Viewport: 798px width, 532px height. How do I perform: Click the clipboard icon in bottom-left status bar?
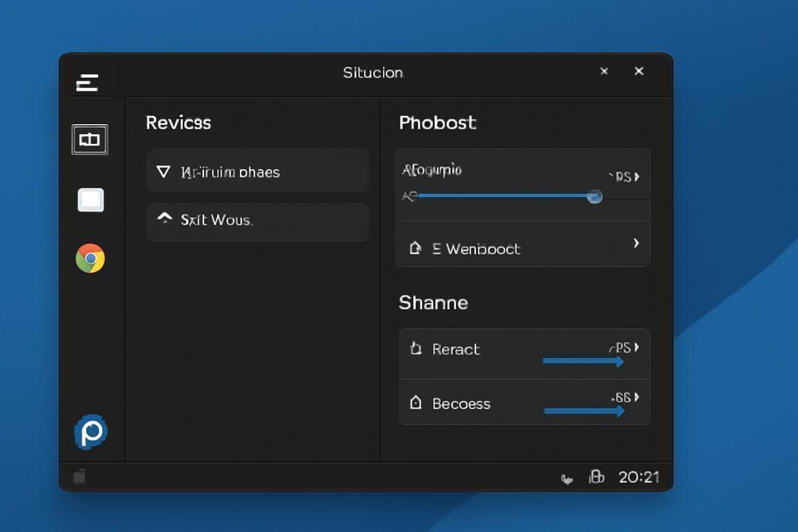click(79, 477)
